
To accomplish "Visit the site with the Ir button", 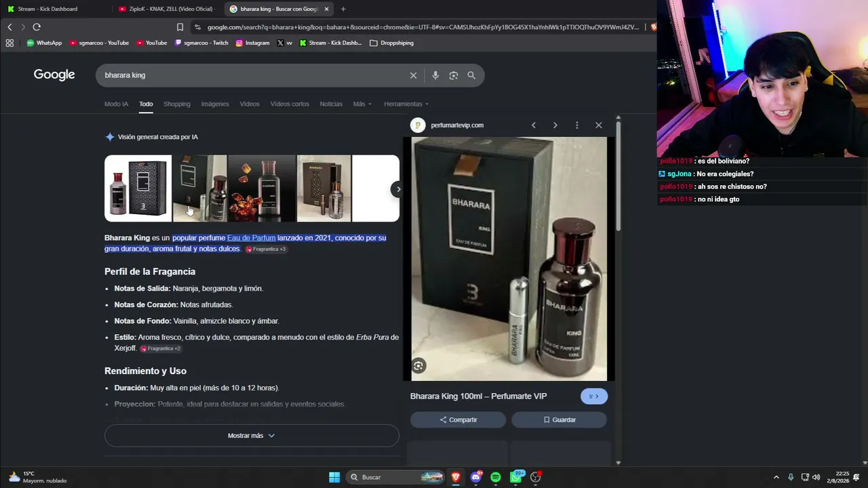I will pyautogui.click(x=594, y=396).
